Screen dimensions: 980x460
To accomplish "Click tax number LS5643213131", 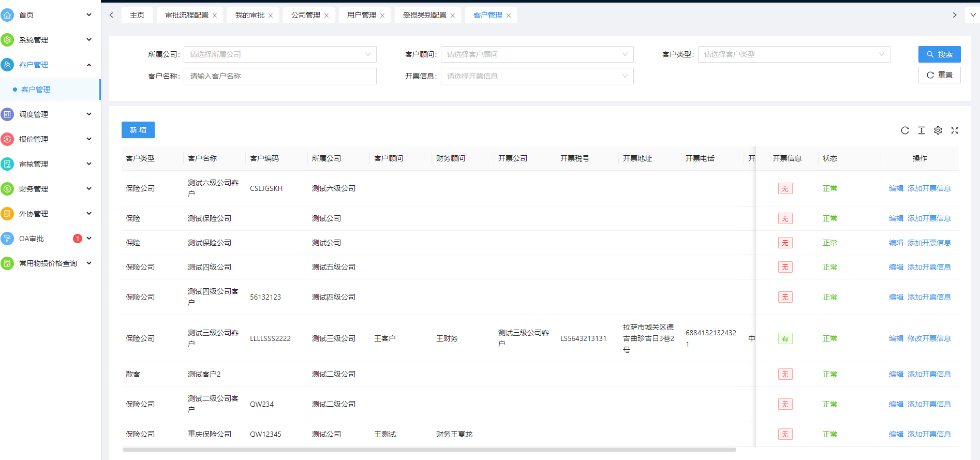I will pos(583,338).
